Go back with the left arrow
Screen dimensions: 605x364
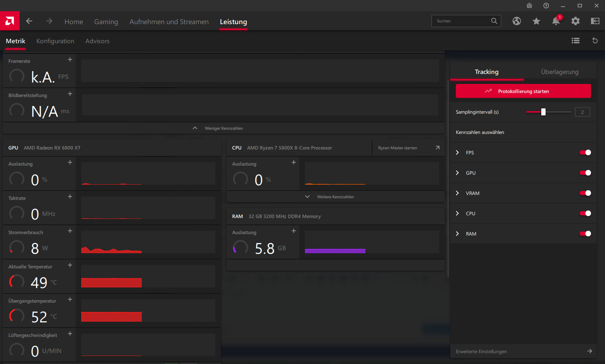tap(29, 21)
